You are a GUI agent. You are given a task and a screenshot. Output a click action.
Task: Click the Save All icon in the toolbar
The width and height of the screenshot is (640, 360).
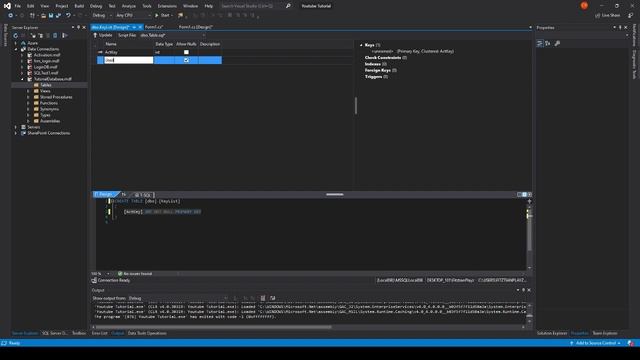(x=58, y=15)
